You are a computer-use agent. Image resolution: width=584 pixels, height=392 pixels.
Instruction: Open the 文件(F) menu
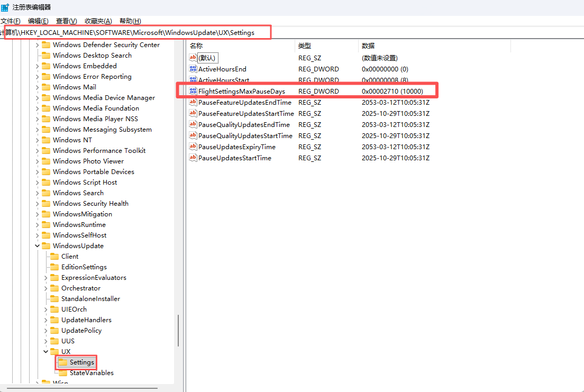[x=11, y=21]
